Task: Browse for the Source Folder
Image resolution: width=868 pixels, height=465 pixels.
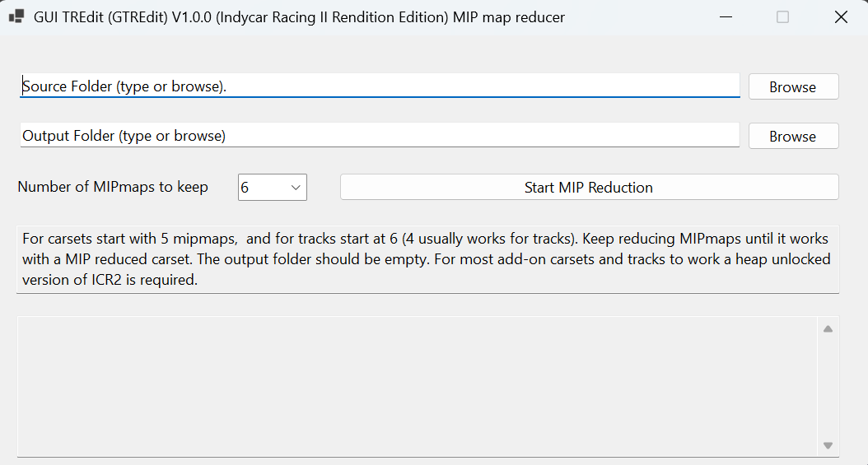Action: click(793, 86)
